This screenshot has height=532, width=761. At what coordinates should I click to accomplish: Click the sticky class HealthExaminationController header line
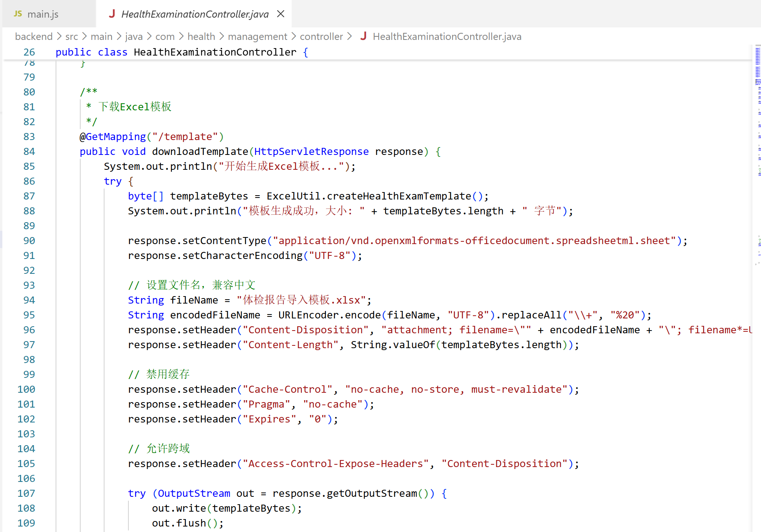215,52
